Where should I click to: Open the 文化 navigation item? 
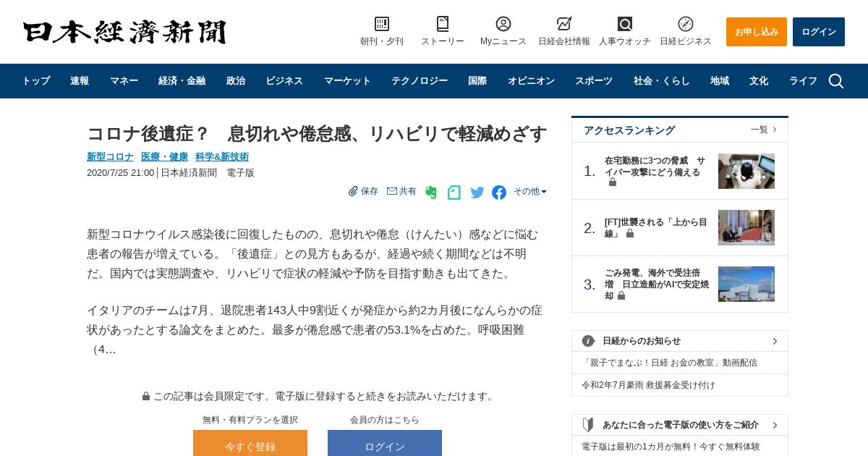point(759,81)
